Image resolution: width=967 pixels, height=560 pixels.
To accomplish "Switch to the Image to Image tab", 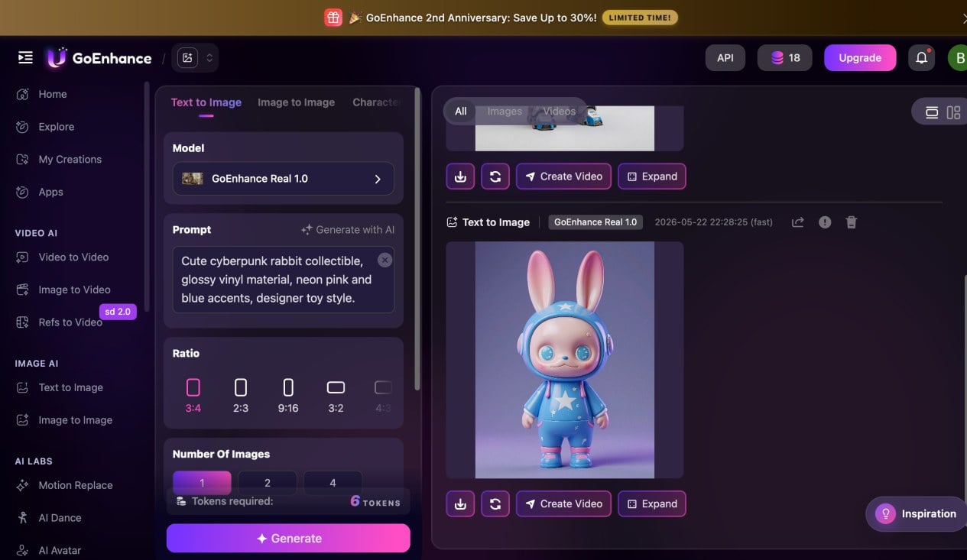I will (296, 102).
